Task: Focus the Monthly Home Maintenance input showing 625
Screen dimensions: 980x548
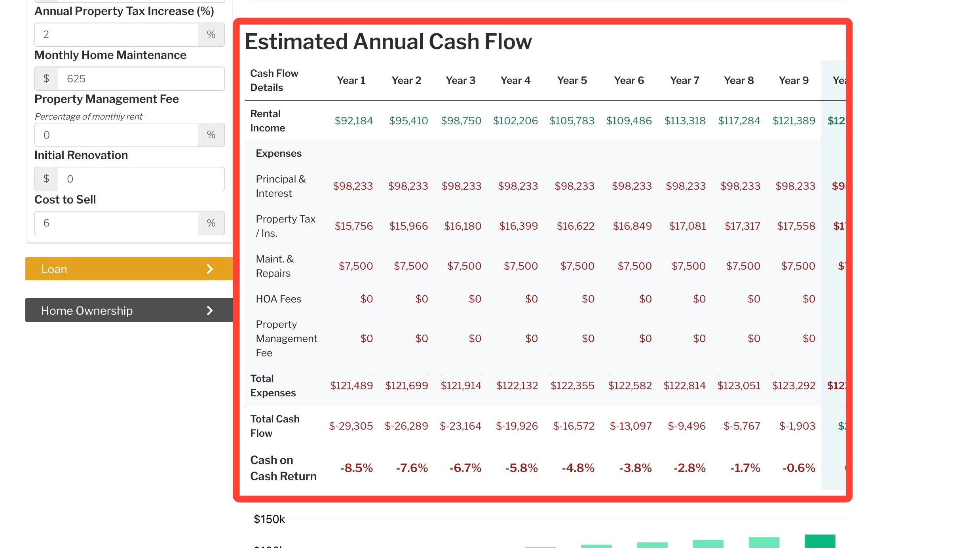Action: (x=141, y=78)
